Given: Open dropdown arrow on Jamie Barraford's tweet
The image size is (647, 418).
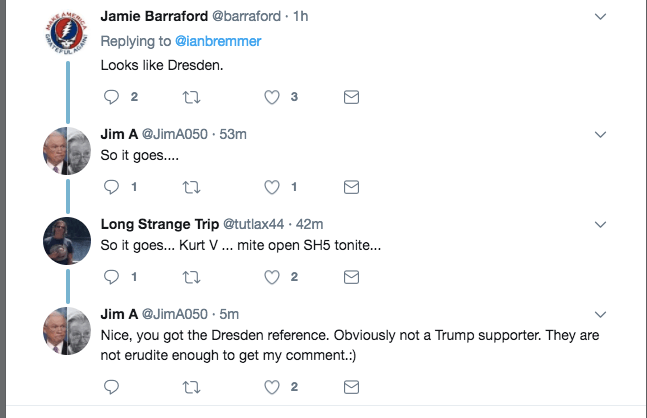Looking at the screenshot, I should point(600,18).
